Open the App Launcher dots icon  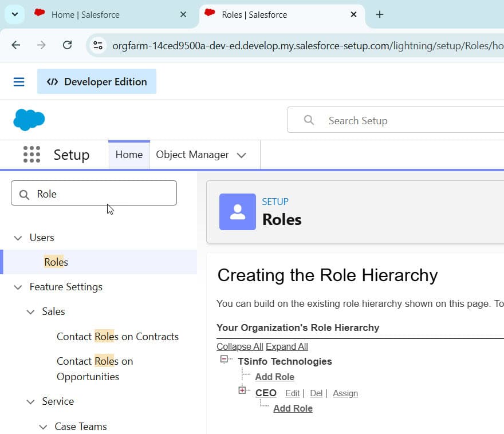click(x=32, y=155)
